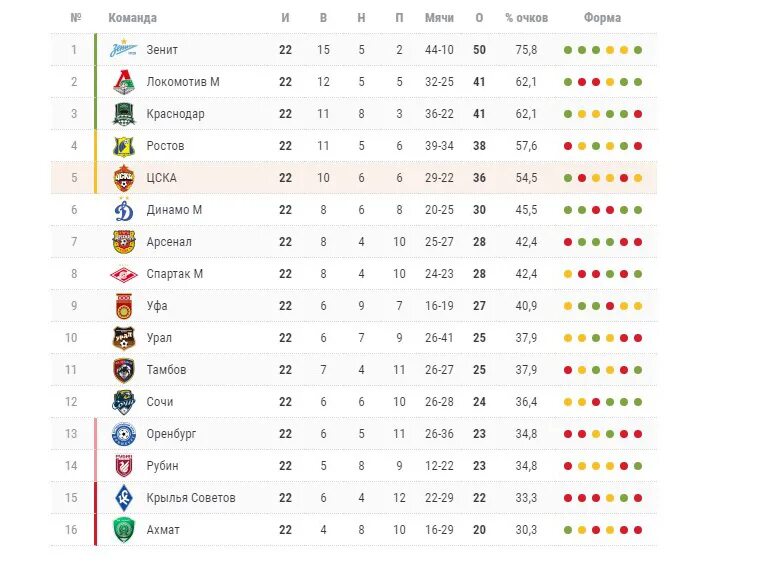Click Ахмат's last red form dot
The height and width of the screenshot is (561, 770).
point(638,530)
